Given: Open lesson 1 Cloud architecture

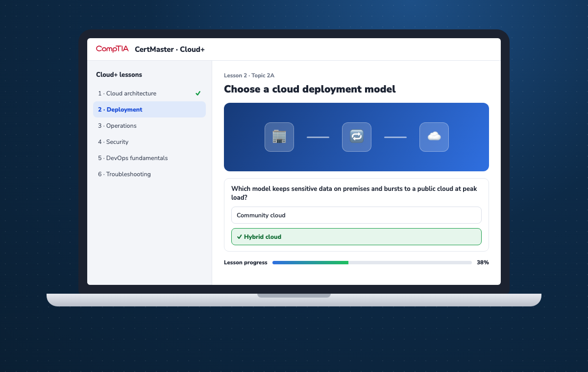Looking at the screenshot, I should (x=149, y=93).
